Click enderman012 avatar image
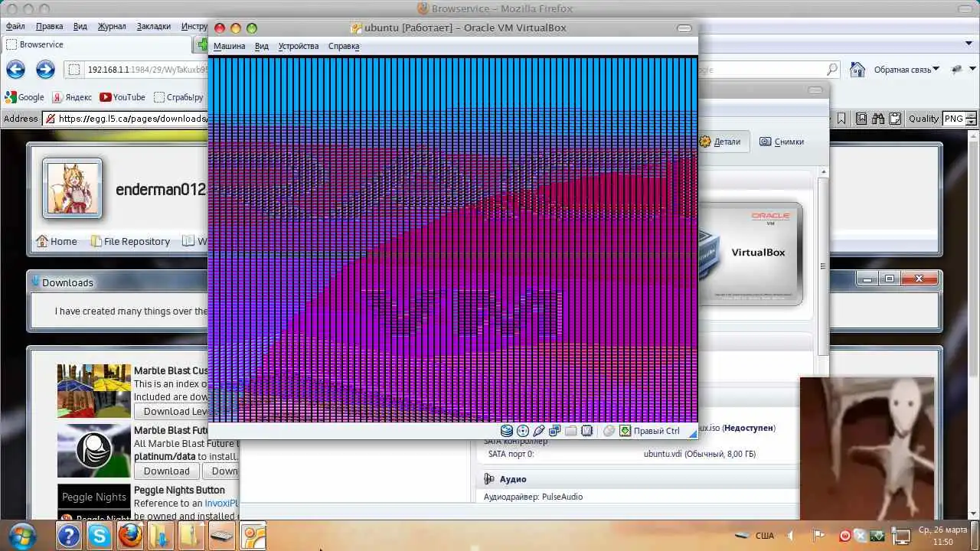This screenshot has height=551, width=980. (72, 188)
